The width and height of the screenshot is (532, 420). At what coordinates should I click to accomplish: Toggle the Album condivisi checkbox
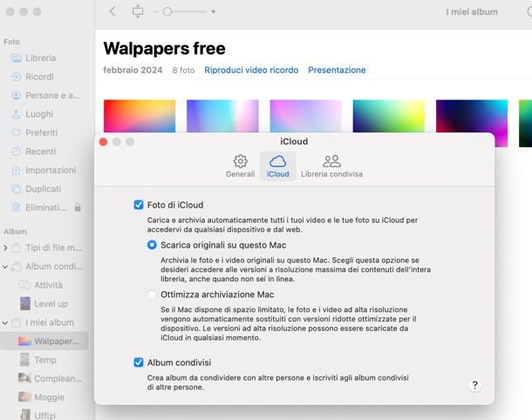[139, 362]
